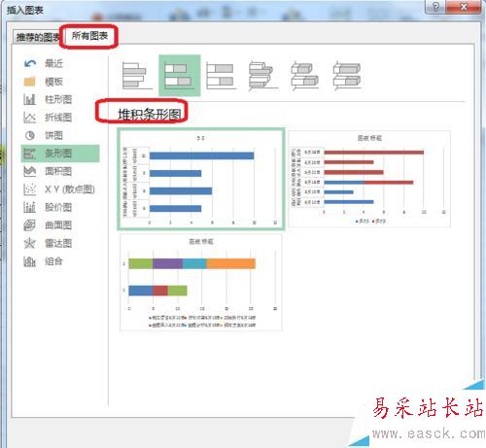Pick the blue single-series bar preview
This screenshot has width=486, height=448.
(x=201, y=179)
